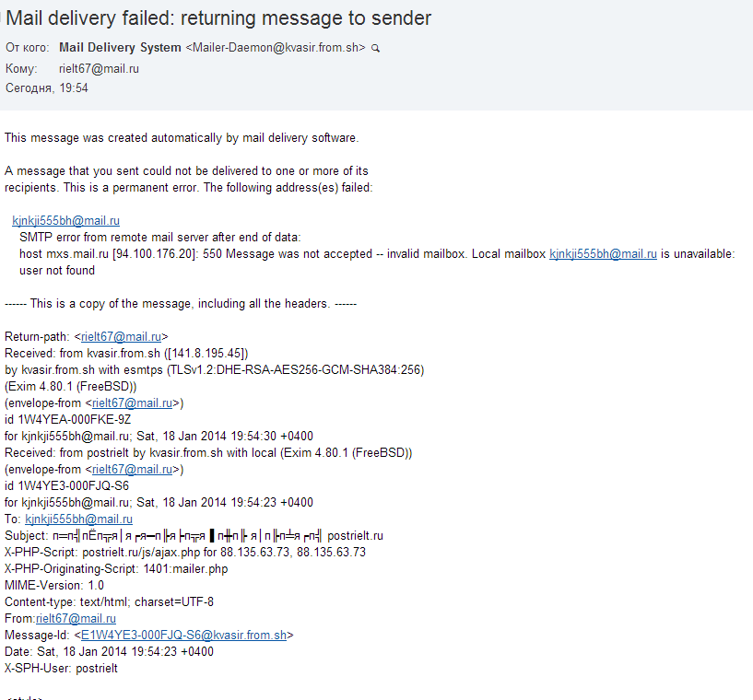Click the timestamp Сегодня, 19:54
The height and width of the screenshot is (700, 753).
click(x=47, y=87)
